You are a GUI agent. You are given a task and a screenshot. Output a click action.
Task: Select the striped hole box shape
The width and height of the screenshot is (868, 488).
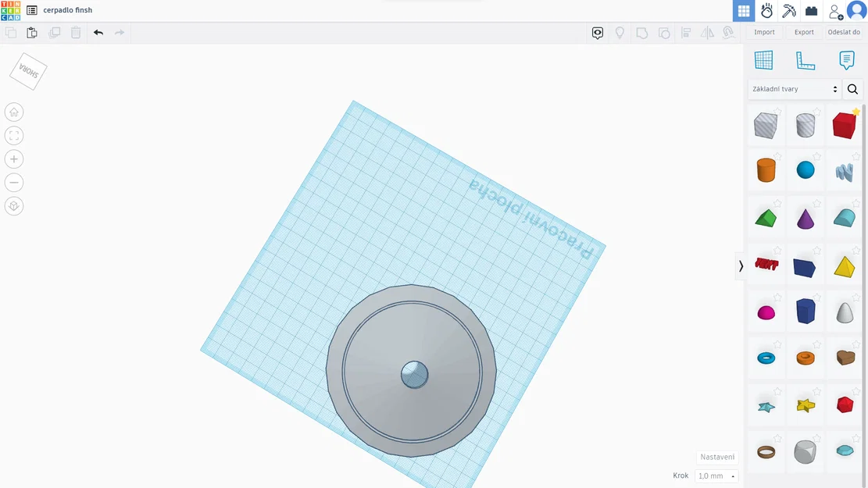tap(766, 125)
